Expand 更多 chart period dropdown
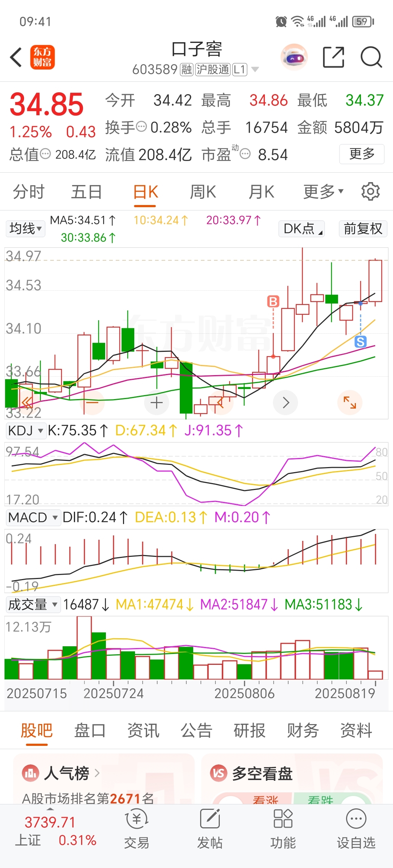 pos(323,192)
